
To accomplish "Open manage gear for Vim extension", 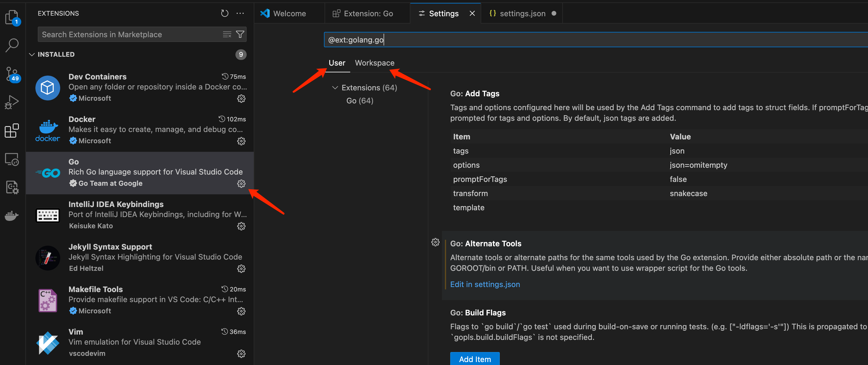I will click(x=241, y=353).
